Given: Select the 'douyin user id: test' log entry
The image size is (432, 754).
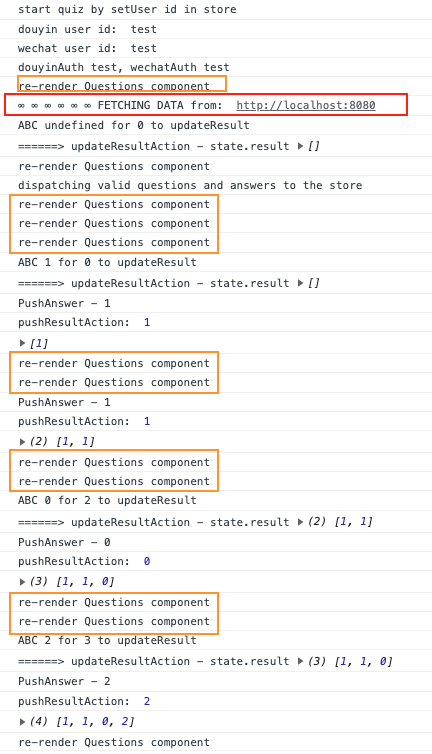Looking at the screenshot, I should click(87, 29).
